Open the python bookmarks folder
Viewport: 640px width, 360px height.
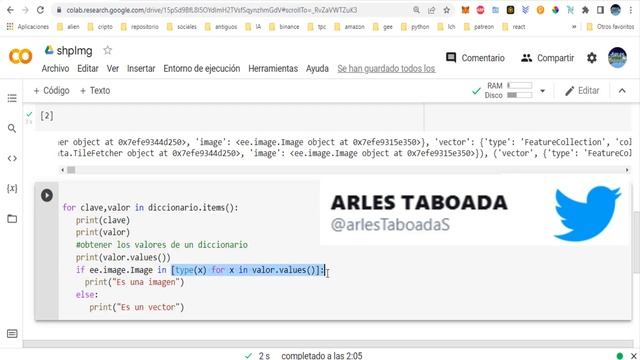tap(415, 27)
